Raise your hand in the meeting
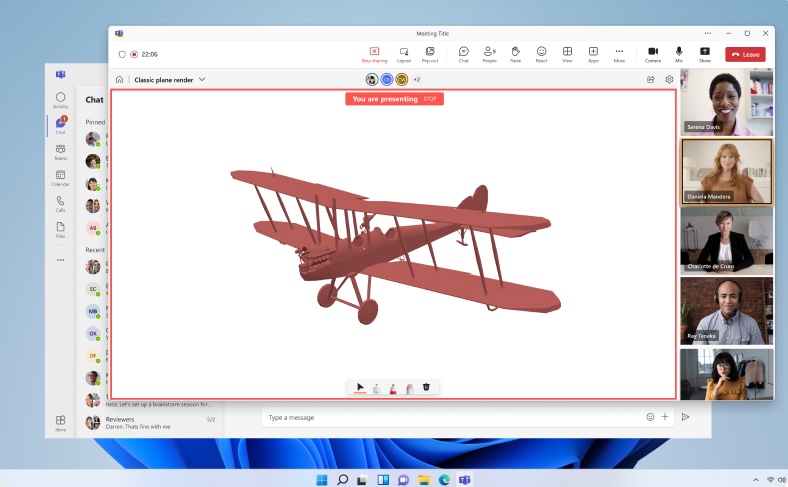Image resolution: width=788 pixels, height=487 pixels. pyautogui.click(x=516, y=54)
